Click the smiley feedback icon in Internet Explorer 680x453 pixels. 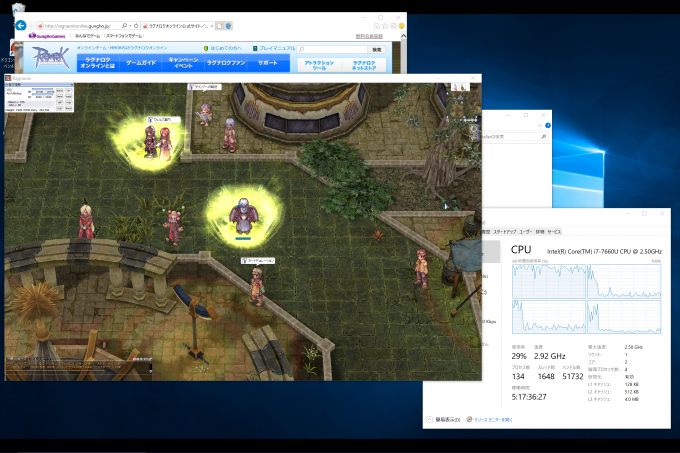click(402, 26)
